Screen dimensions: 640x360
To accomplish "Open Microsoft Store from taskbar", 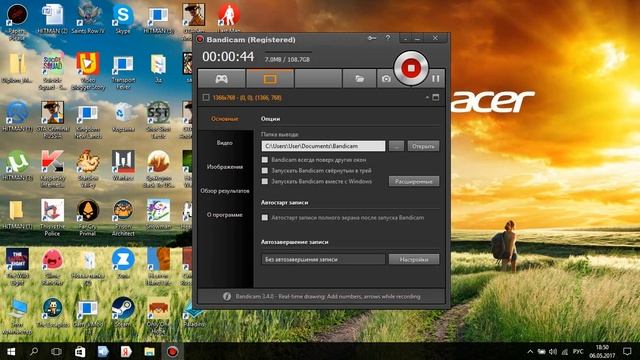I will tap(80, 351).
